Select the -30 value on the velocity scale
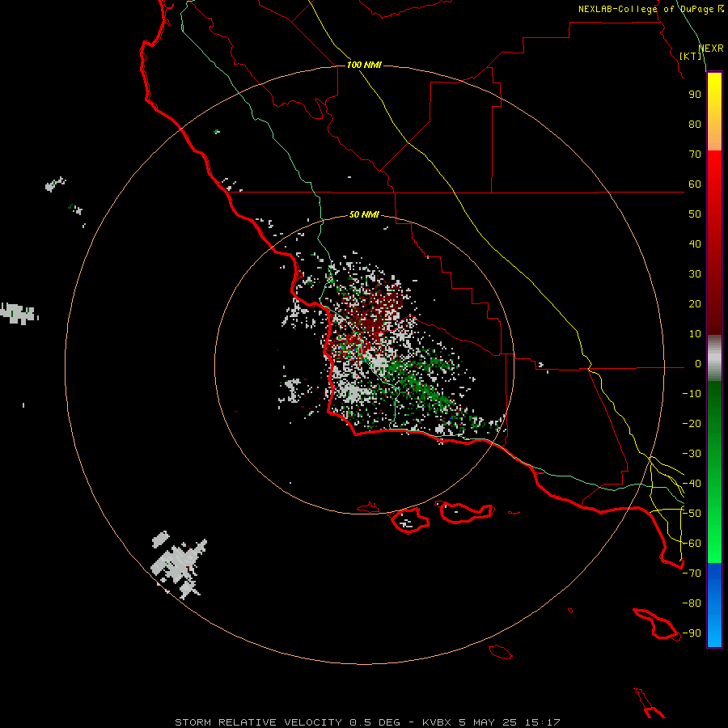 coord(692,454)
